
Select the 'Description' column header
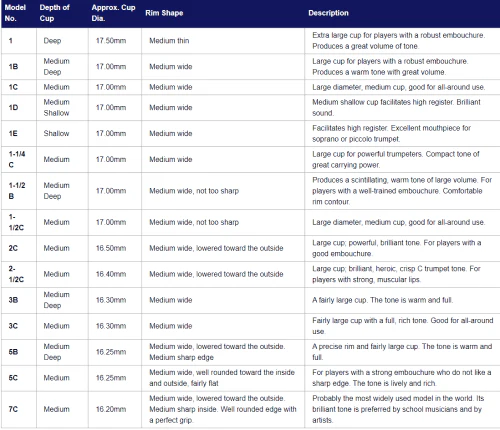pos(328,13)
